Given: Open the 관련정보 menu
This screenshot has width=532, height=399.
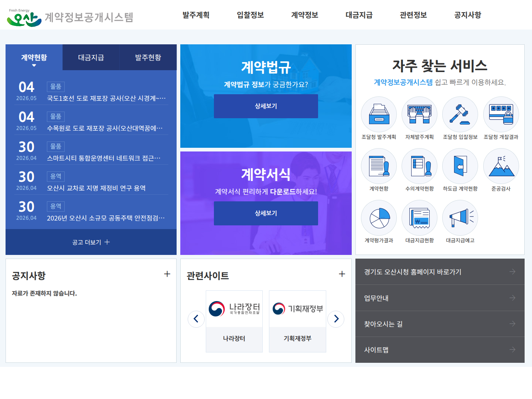Looking at the screenshot, I should click(413, 15).
